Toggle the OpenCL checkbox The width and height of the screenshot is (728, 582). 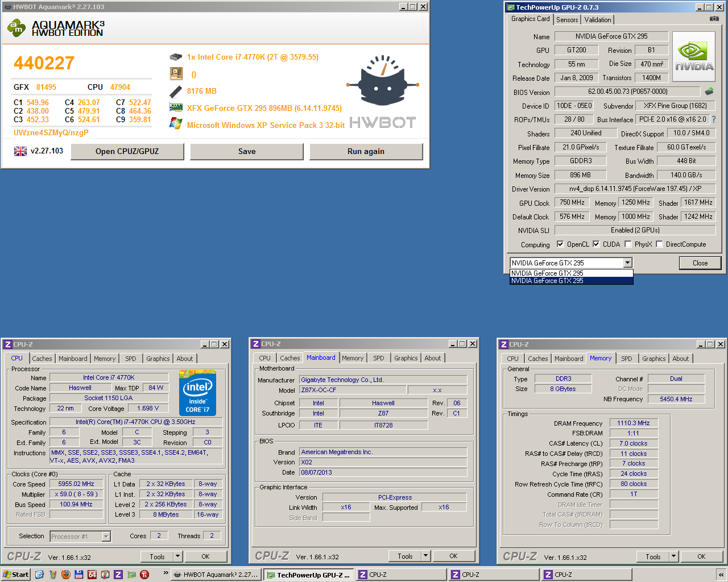click(560, 244)
